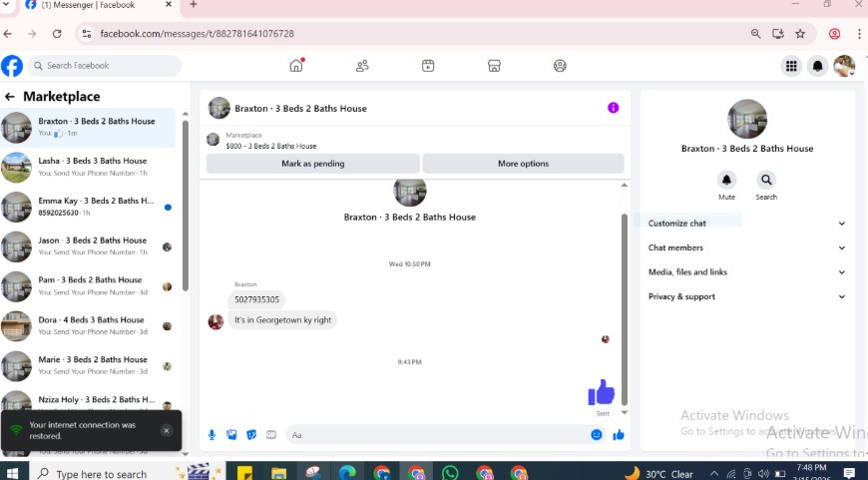Record a voice clip with microphone icon
This screenshot has height=480, width=868.
(x=212, y=435)
